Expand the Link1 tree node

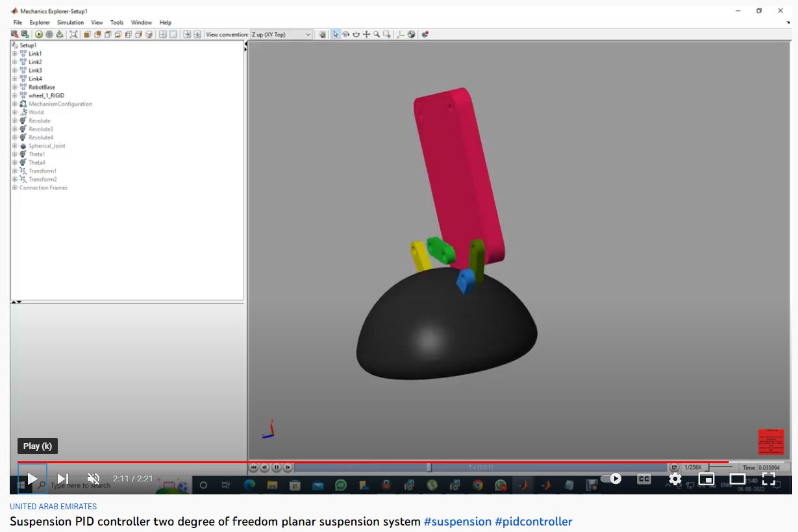15,54
